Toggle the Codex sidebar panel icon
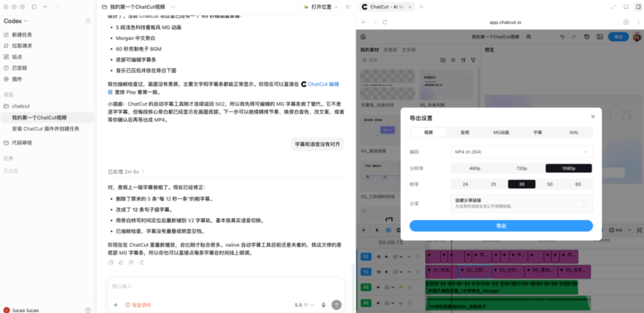 click(x=34, y=7)
